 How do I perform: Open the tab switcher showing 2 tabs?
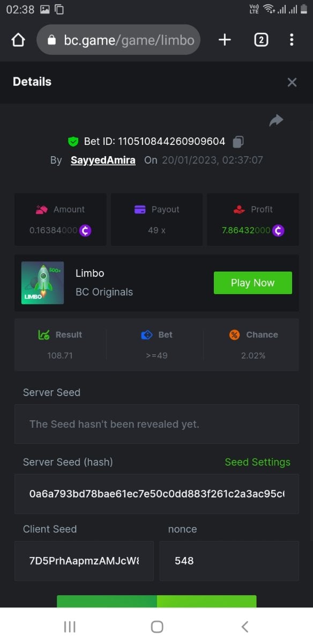click(x=261, y=40)
